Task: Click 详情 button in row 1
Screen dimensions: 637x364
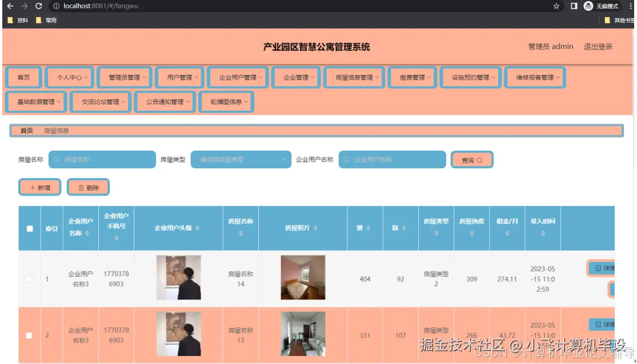Action: point(602,268)
